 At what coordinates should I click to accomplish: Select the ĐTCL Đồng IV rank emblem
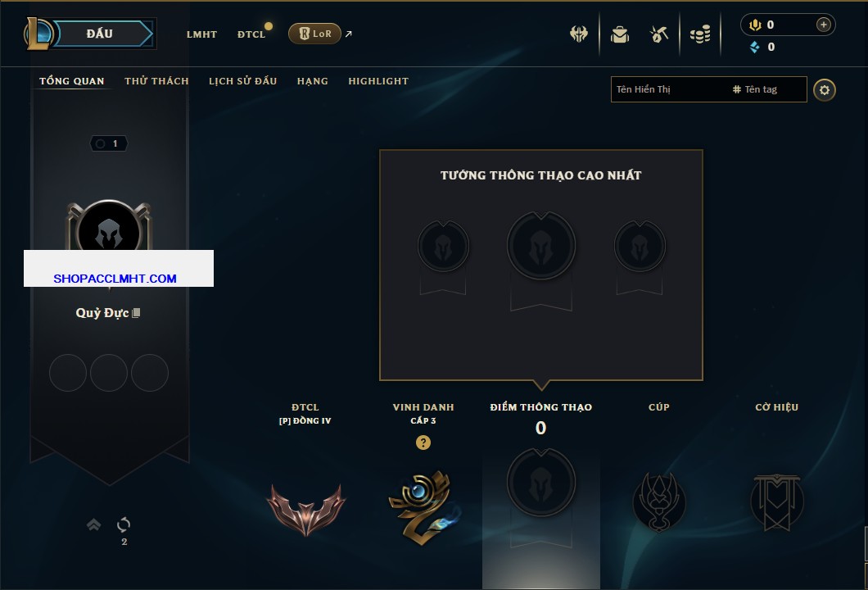click(305, 510)
